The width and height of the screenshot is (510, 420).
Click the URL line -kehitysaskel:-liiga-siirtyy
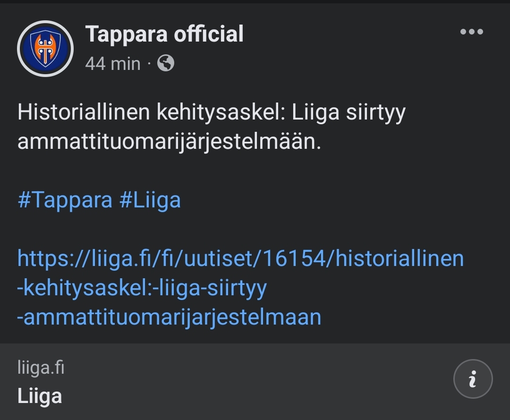click(142, 288)
